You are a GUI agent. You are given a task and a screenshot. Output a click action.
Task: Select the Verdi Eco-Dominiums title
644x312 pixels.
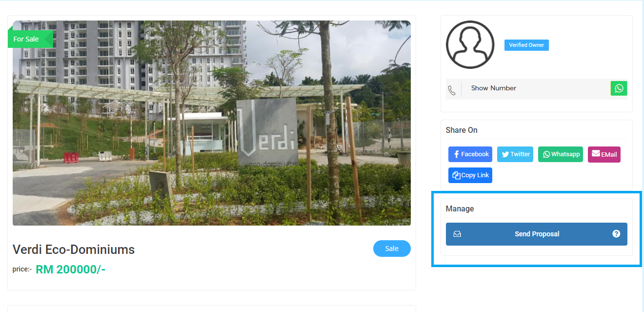74,250
